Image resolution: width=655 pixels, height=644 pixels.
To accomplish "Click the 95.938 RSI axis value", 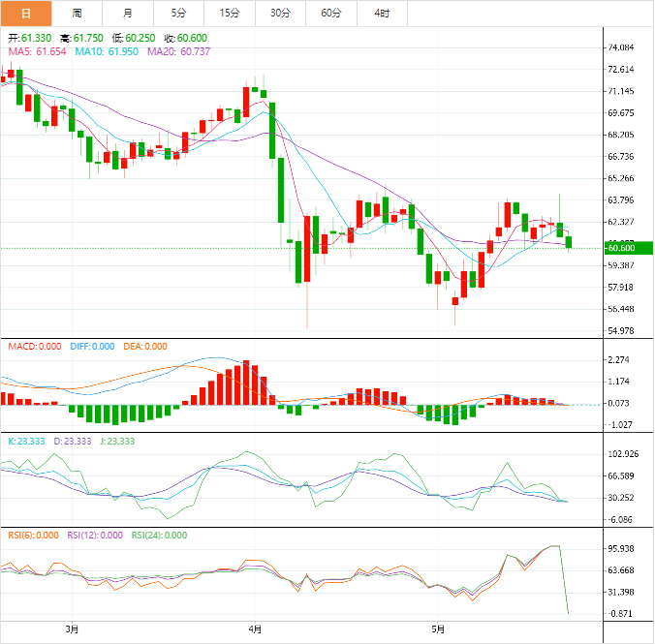I will click(x=621, y=548).
